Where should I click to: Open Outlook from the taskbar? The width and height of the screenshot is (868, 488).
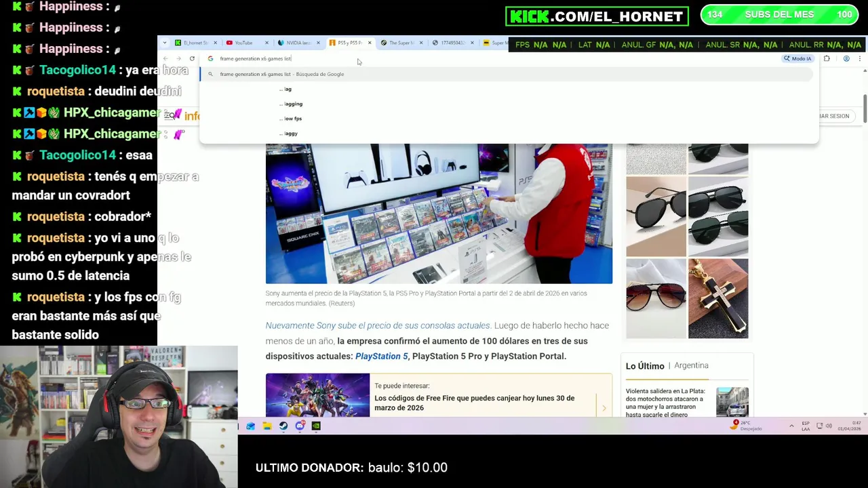click(x=251, y=426)
